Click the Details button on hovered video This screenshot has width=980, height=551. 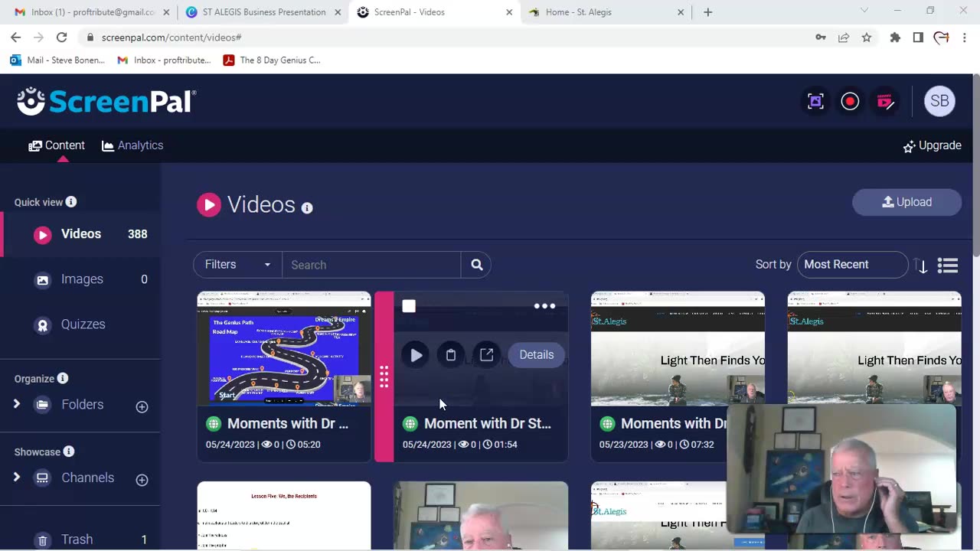[536, 355]
